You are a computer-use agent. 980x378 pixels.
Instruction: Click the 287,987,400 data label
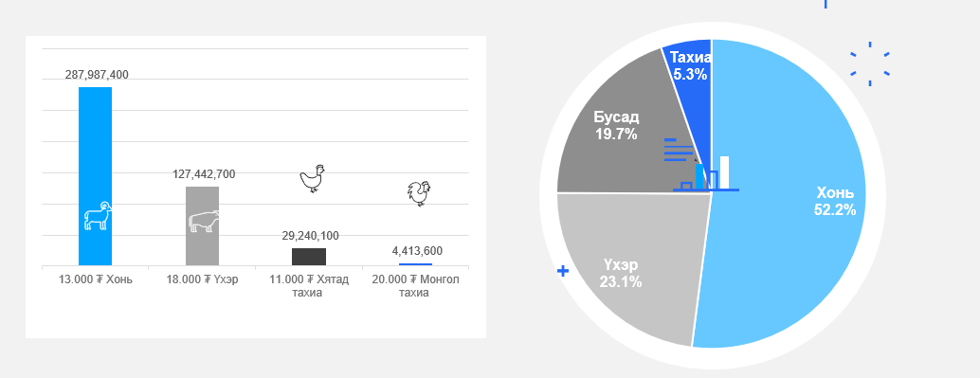click(97, 75)
